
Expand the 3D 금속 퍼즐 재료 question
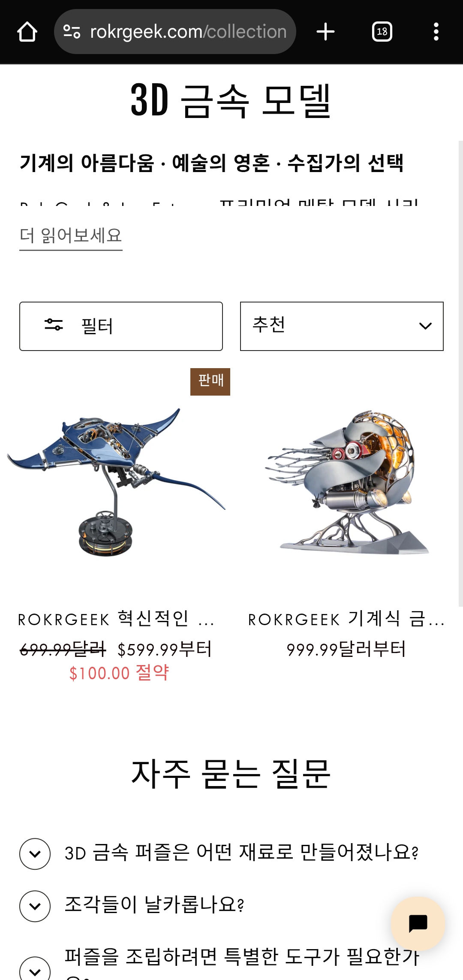[x=35, y=854]
